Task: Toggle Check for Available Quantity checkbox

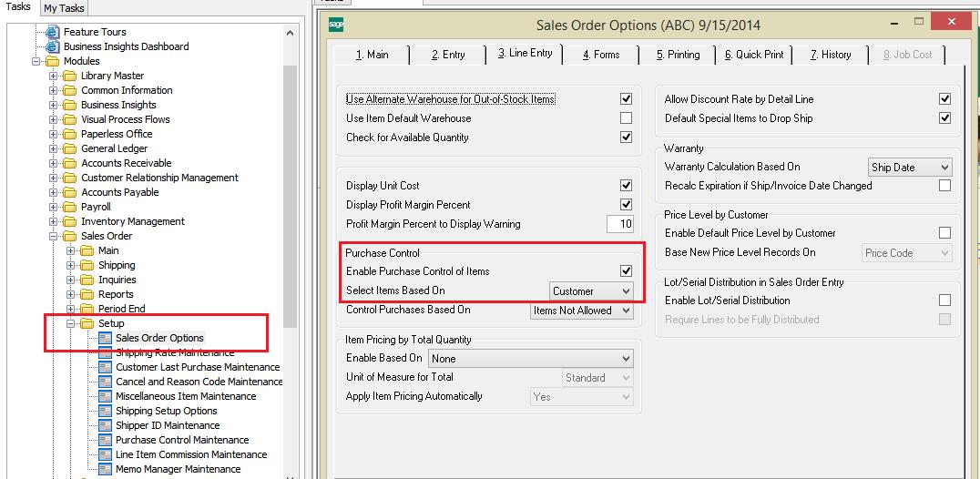Action: pyautogui.click(x=626, y=138)
